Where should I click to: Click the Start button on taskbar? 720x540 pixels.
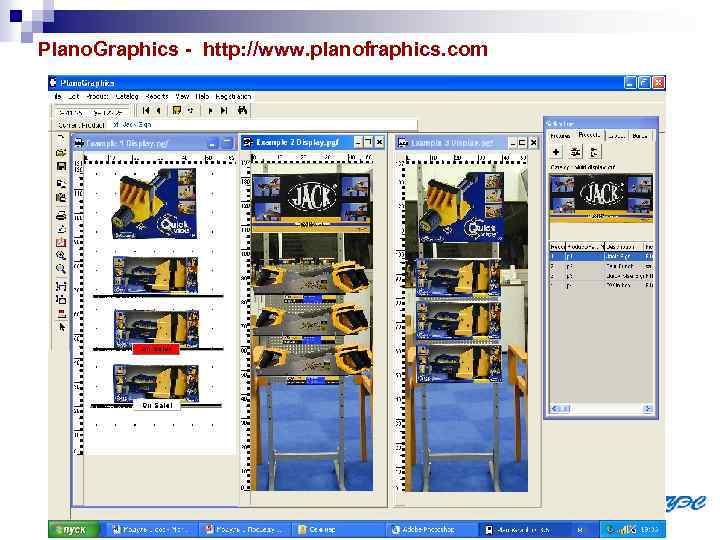(73, 529)
